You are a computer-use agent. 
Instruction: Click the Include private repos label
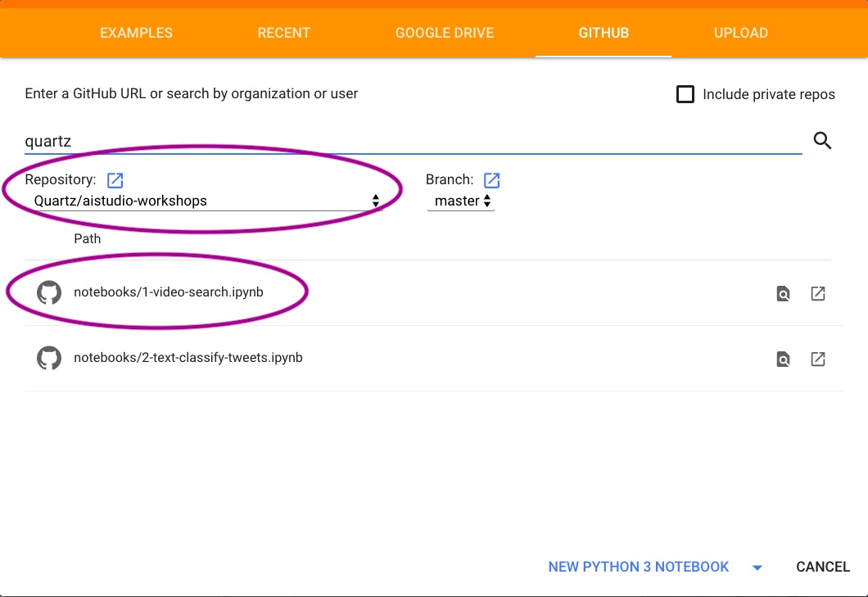[768, 94]
